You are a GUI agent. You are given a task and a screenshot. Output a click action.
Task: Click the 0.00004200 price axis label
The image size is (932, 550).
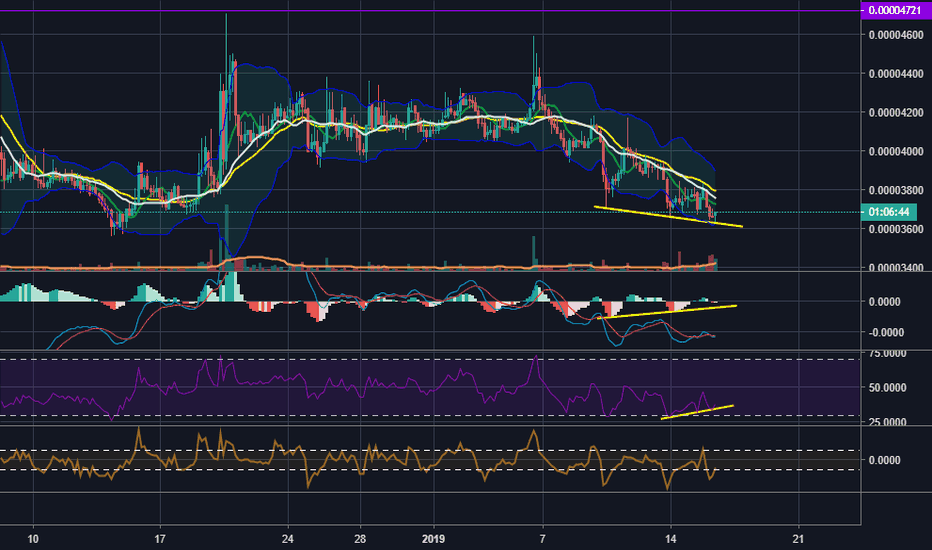point(896,112)
